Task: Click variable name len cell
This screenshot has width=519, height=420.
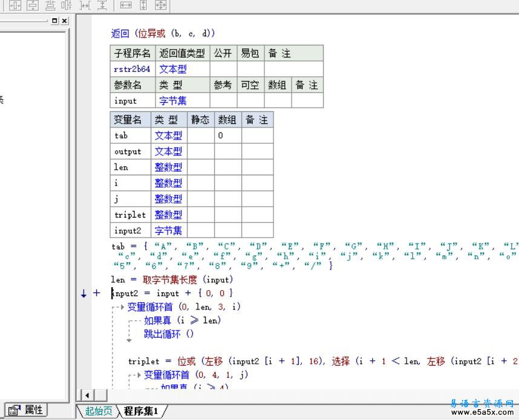Action: click(x=131, y=167)
